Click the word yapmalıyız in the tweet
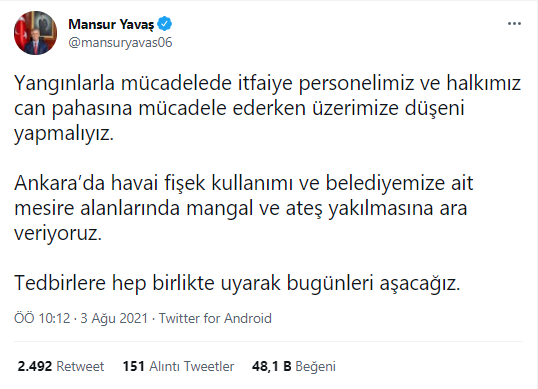 (63, 134)
